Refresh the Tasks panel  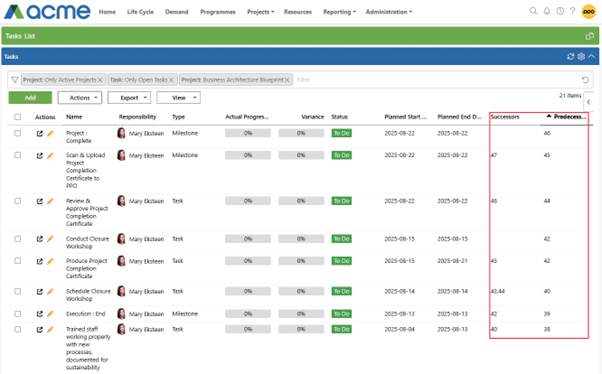tap(571, 56)
